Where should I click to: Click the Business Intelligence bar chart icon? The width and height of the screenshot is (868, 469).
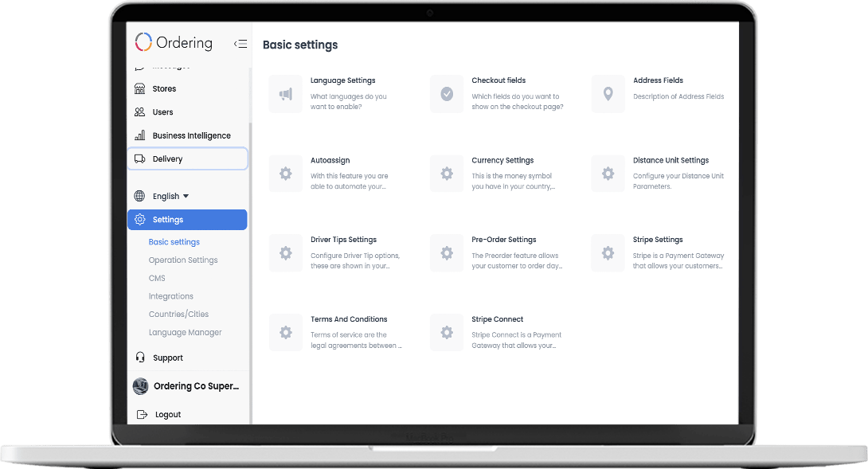[x=139, y=135]
